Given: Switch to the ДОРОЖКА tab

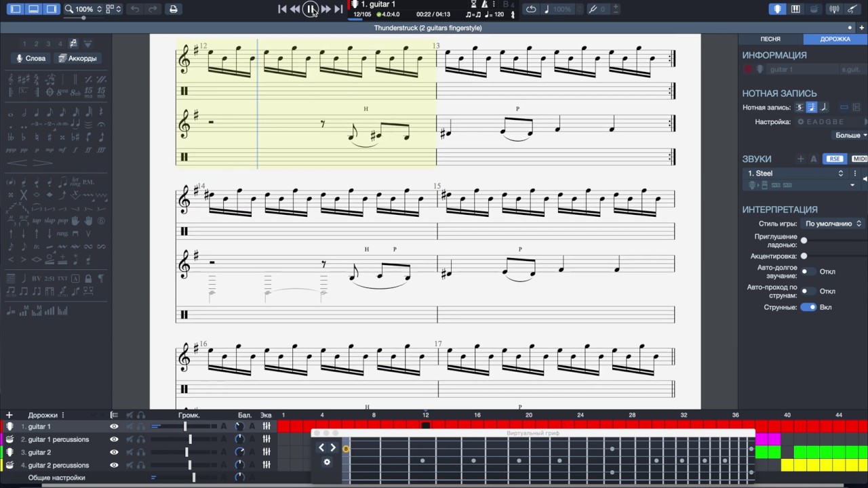Looking at the screenshot, I should (835, 39).
